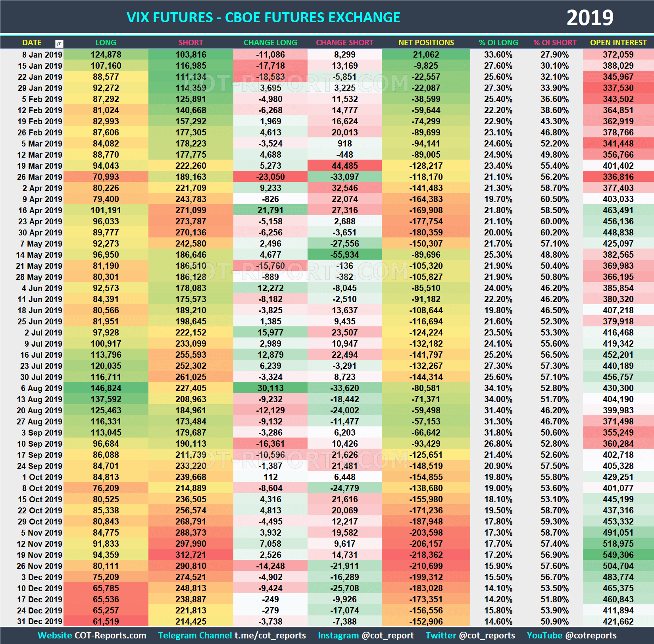Click the DATE column header
654x644 pixels.
click(32, 42)
